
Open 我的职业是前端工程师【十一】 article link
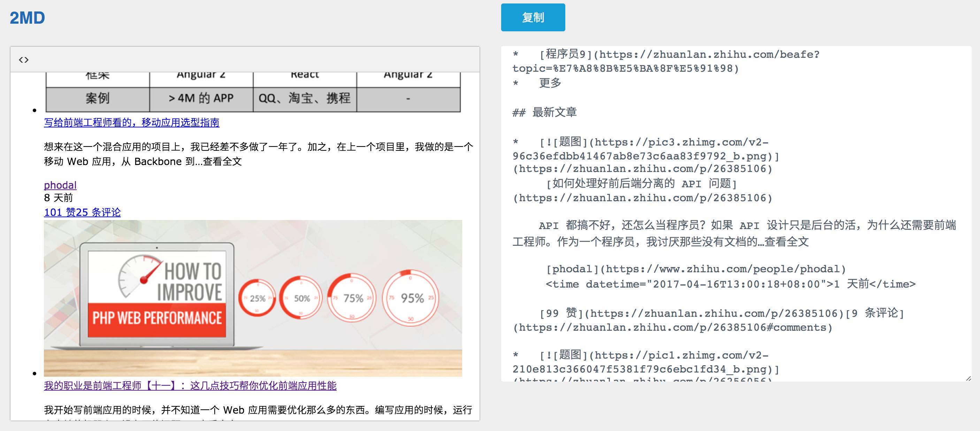190,386
